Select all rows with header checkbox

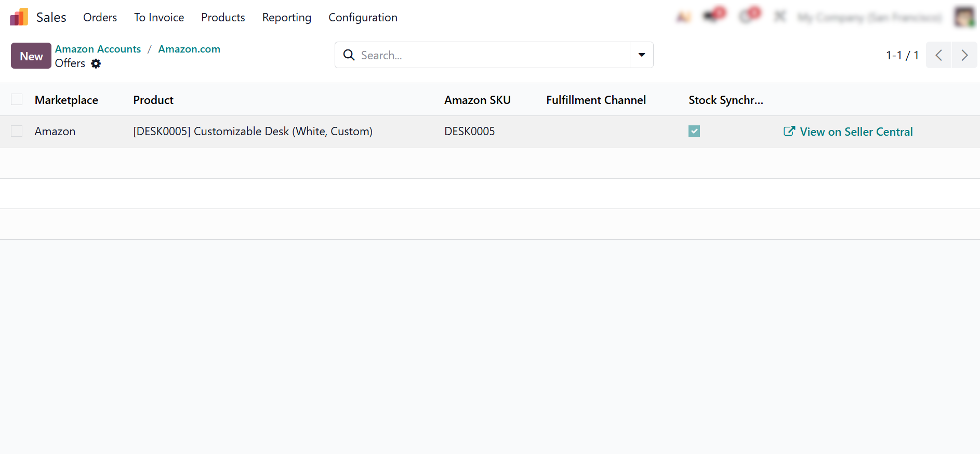tap(17, 99)
